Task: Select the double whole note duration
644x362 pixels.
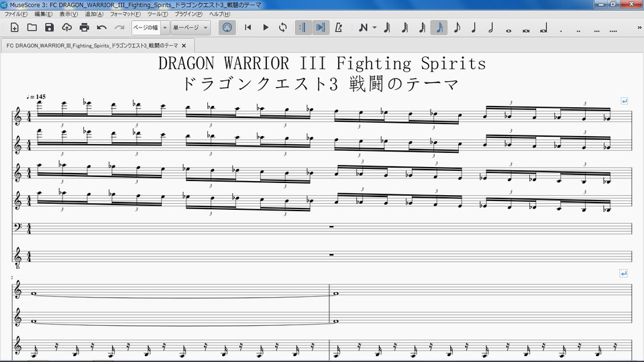Action: coord(526,30)
